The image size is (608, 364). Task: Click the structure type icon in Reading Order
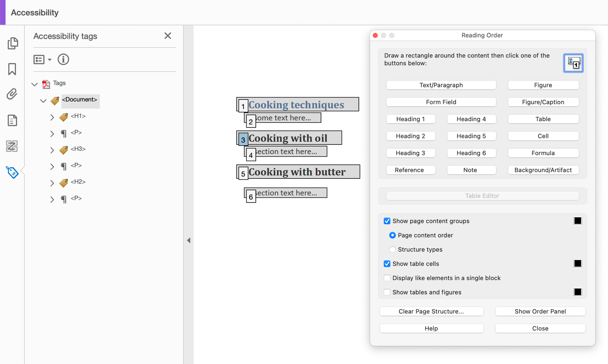tap(573, 63)
